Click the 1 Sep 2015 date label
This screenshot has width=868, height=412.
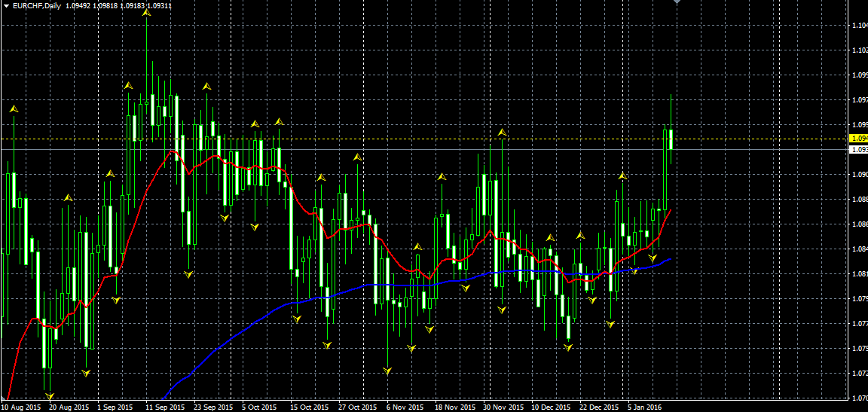click(115, 407)
